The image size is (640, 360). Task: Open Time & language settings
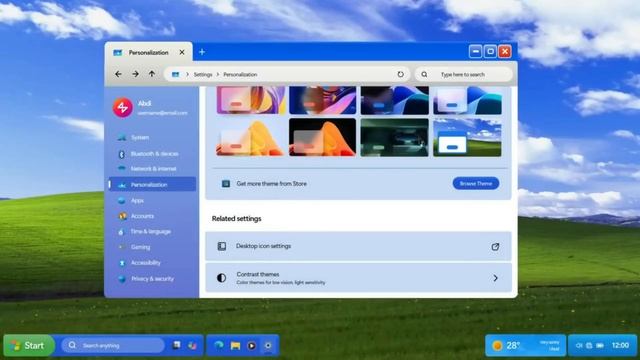click(x=152, y=231)
